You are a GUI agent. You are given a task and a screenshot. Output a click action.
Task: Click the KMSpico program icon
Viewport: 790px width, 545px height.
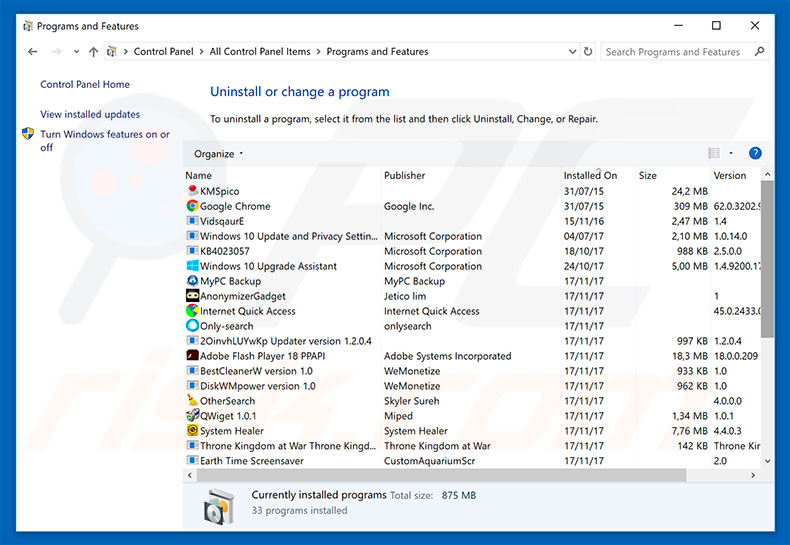(x=192, y=191)
